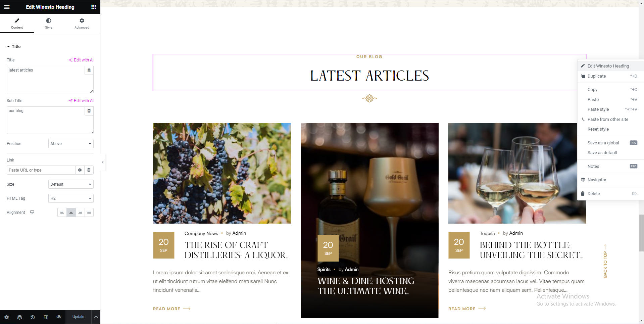Screen dimensions: 644x324
Task: Set alignment to right
Action: 80,213
